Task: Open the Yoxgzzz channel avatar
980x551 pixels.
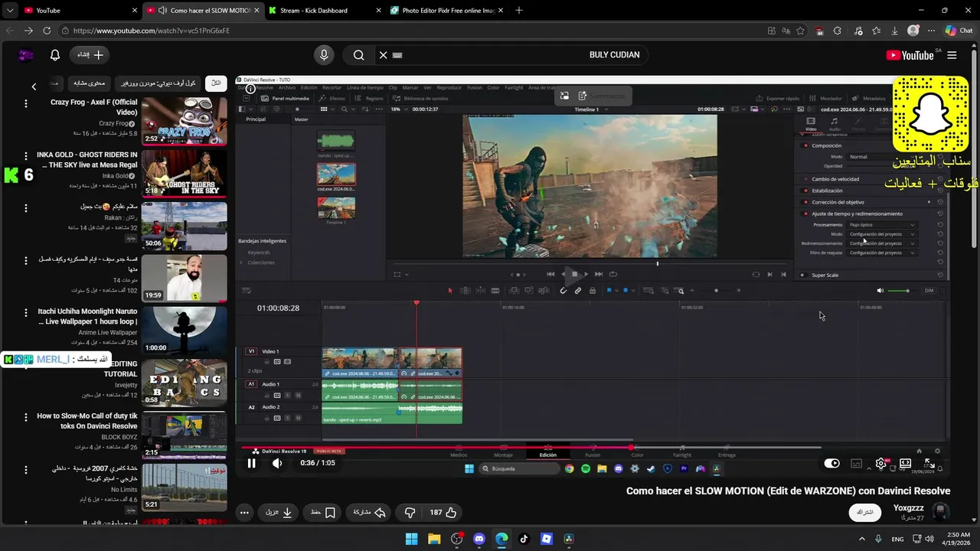Action: tap(940, 512)
